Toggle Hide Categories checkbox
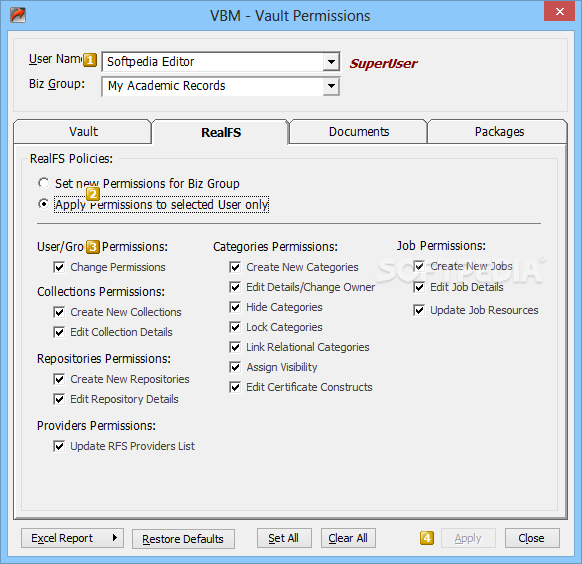The height and width of the screenshot is (564, 582). [x=235, y=307]
